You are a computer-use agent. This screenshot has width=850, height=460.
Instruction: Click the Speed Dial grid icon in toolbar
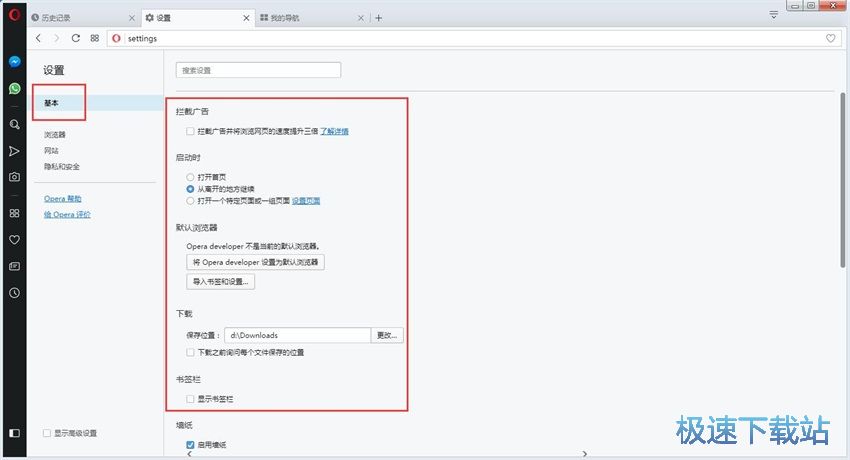pos(95,38)
